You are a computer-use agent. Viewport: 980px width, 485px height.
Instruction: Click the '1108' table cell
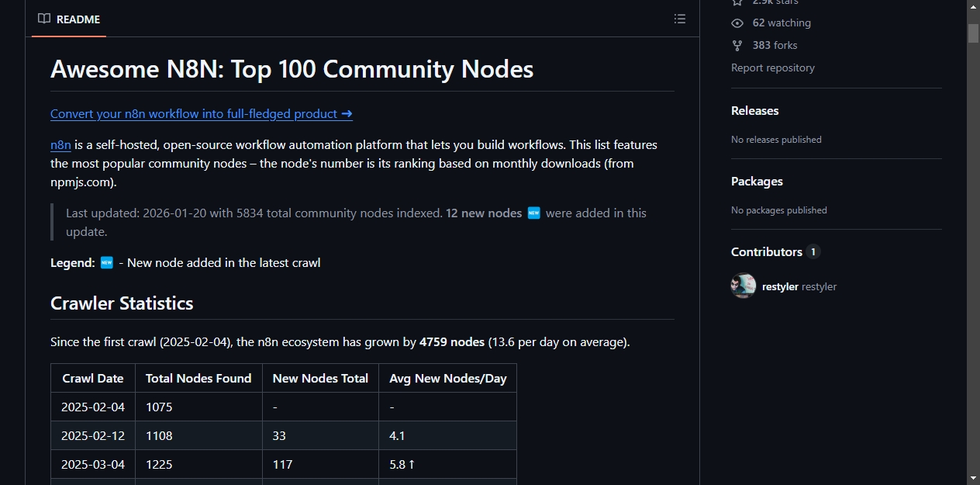point(198,435)
